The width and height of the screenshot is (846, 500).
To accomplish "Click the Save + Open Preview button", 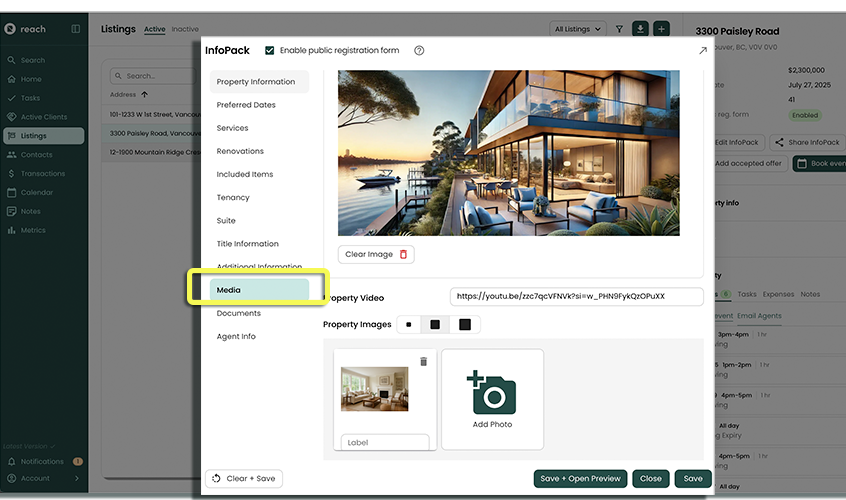I will (x=580, y=478).
